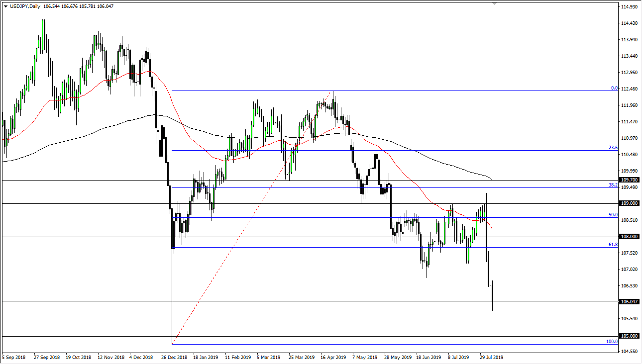Click the 38.2 Fibonacci level label
The width and height of the screenshot is (642, 364).
tap(613, 184)
